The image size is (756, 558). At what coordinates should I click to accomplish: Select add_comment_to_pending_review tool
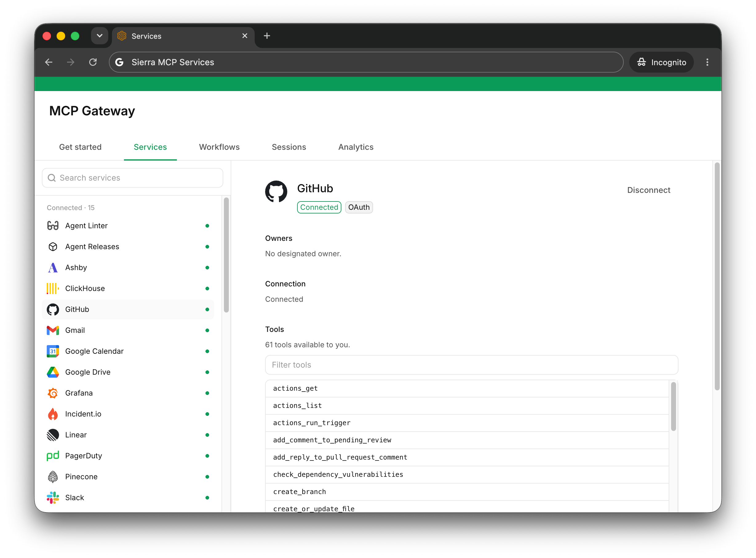point(467,440)
